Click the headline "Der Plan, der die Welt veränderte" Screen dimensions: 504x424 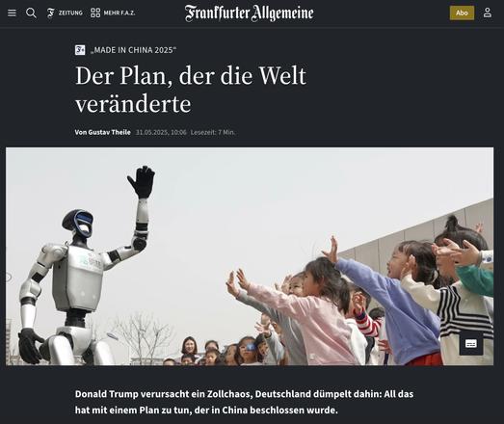pos(191,90)
